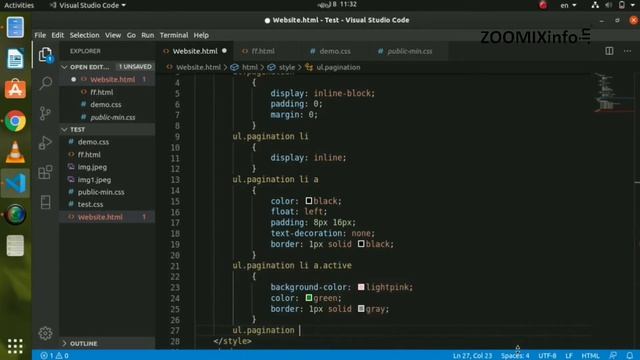Image resolution: width=640 pixels, height=360 pixels.
Task: Open Ubuntu Software from the dock
Action: pos(15,89)
